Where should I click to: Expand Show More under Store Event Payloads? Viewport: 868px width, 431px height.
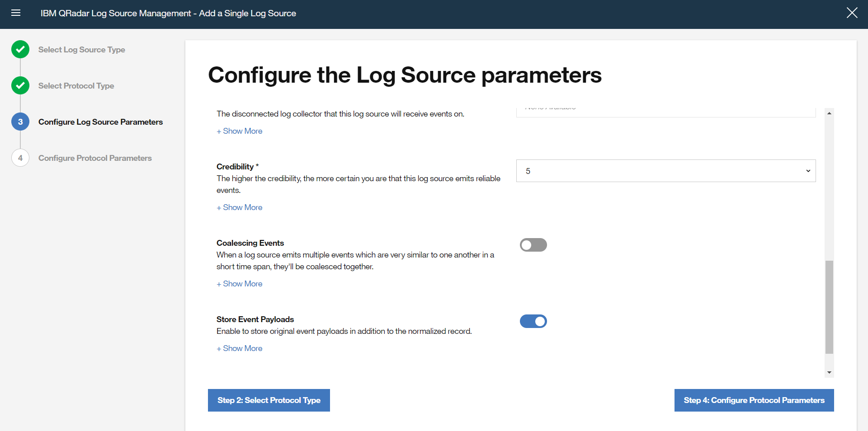(x=240, y=348)
